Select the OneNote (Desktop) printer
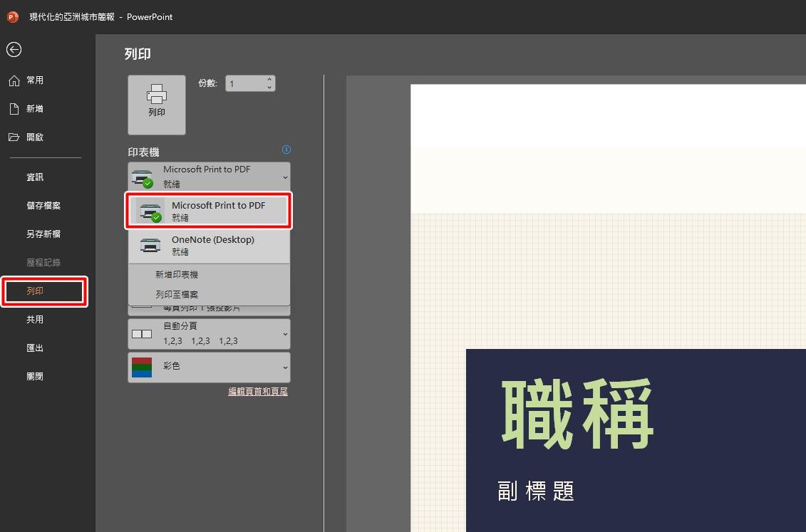This screenshot has height=532, width=806. click(x=209, y=246)
